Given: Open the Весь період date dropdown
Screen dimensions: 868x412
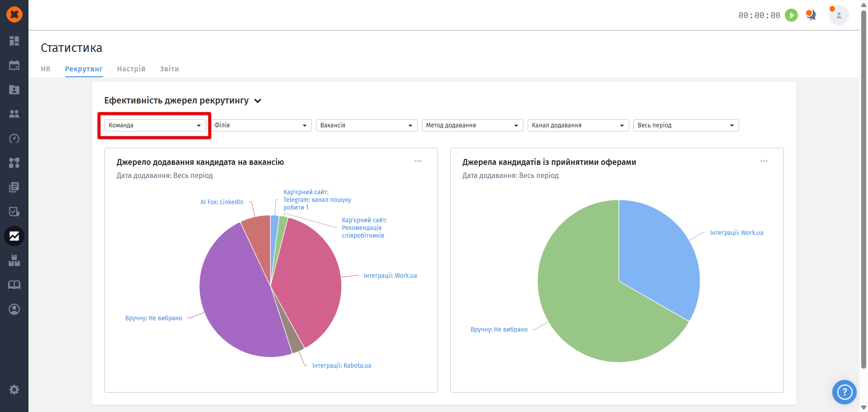Looking at the screenshot, I should pyautogui.click(x=686, y=125).
